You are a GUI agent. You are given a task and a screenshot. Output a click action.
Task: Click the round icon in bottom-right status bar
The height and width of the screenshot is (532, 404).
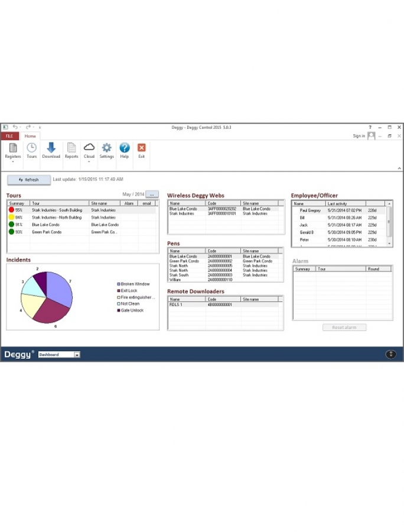tap(391, 354)
